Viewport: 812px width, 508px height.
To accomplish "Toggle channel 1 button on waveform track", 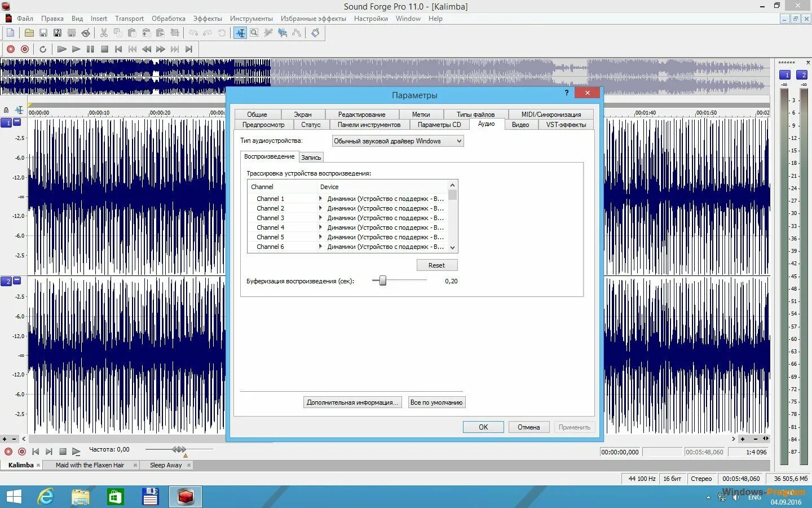I will tap(6, 122).
